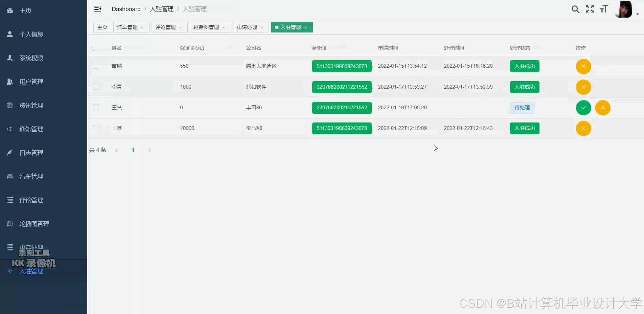644x314 pixels.
Task: Open the search icon in the top bar
Action: [x=575, y=9]
